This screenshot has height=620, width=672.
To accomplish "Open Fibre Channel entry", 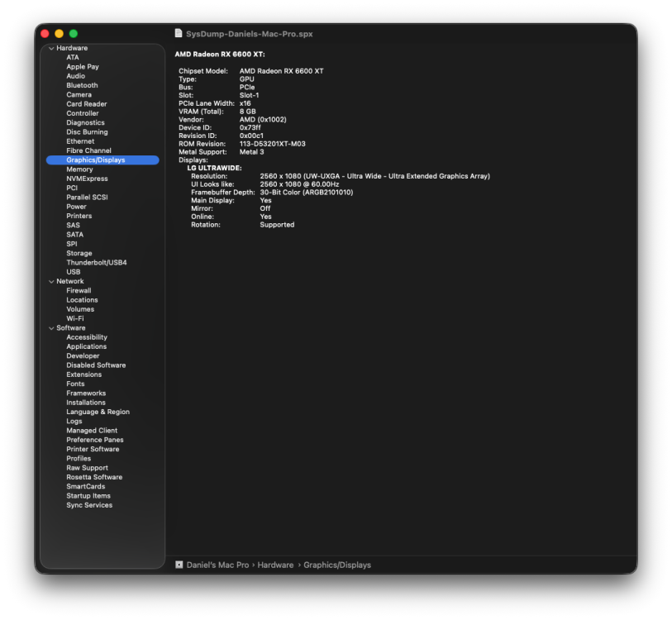I will tap(88, 150).
